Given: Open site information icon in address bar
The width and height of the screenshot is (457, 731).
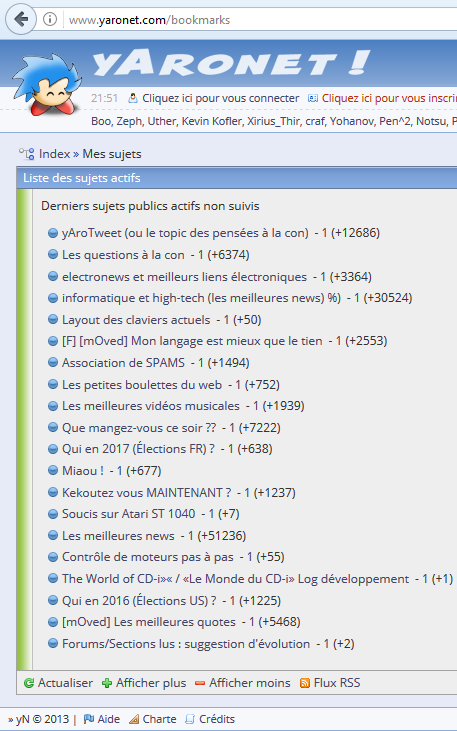Looking at the screenshot, I should 50,19.
